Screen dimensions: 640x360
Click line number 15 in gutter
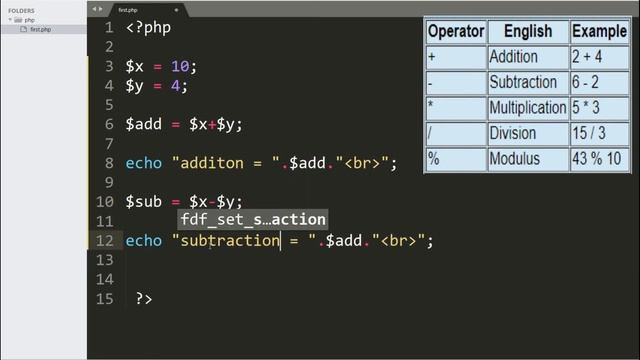[x=104, y=299]
